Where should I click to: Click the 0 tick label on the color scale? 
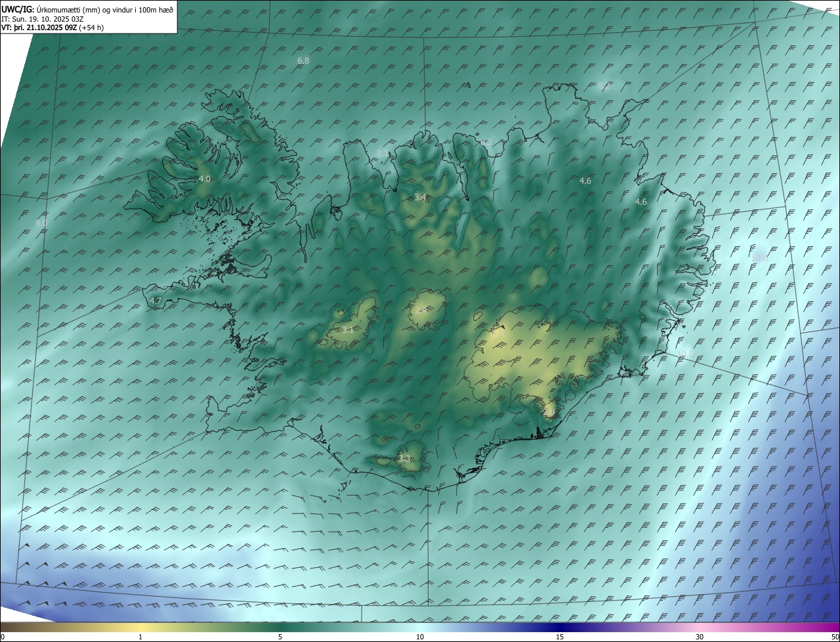(3, 637)
